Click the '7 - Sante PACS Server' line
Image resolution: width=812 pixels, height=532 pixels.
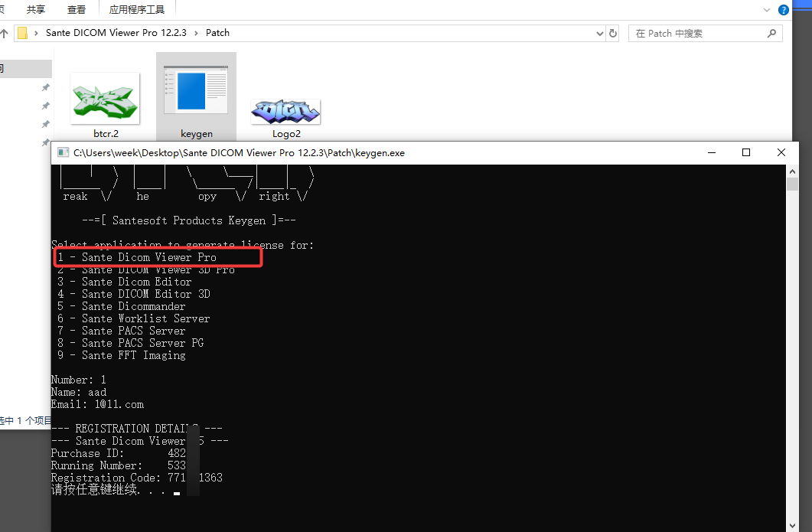tap(121, 331)
